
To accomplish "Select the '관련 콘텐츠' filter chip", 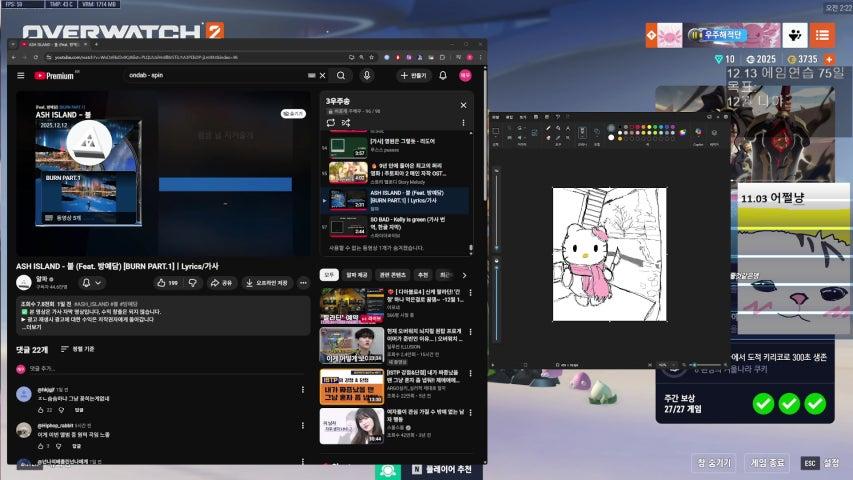I will click(390, 274).
